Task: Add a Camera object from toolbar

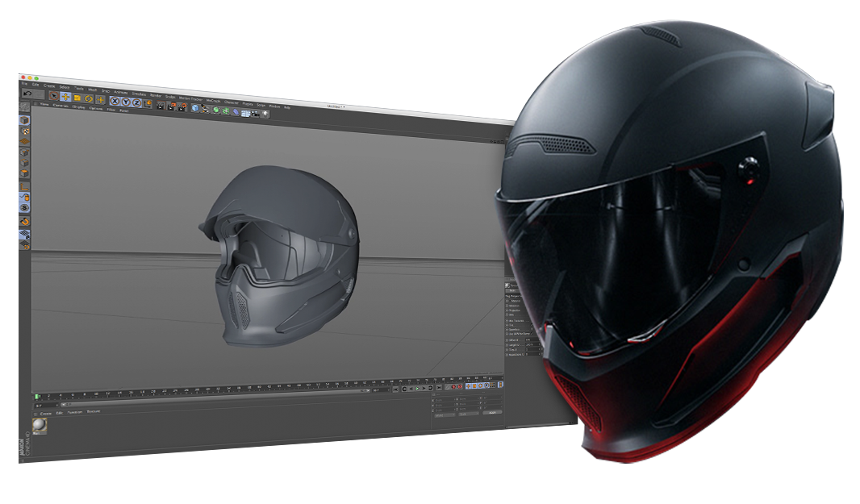Action: point(255,114)
